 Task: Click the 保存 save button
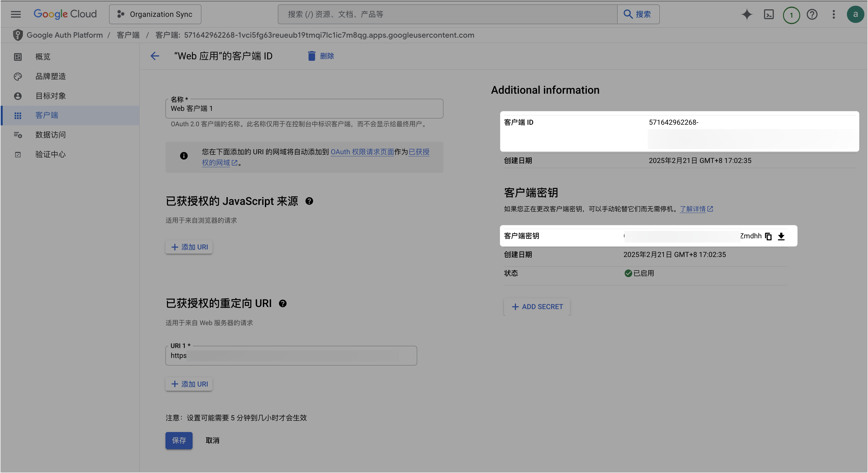[179, 440]
